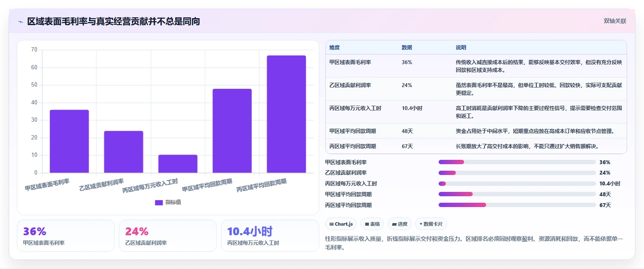Screen dimensions: 644x269
Task: Click the 甲区域表面毛利率 label in the progress list
Action: pyautogui.click(x=346, y=162)
